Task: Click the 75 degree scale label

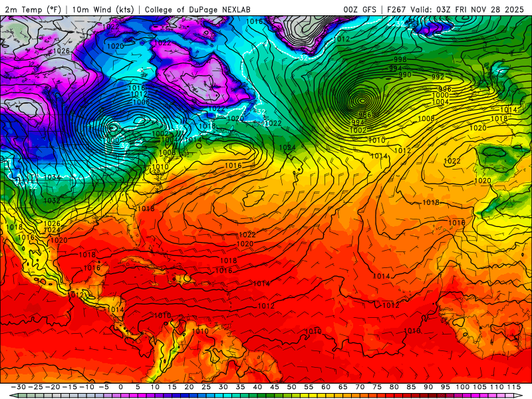Action: (377, 387)
